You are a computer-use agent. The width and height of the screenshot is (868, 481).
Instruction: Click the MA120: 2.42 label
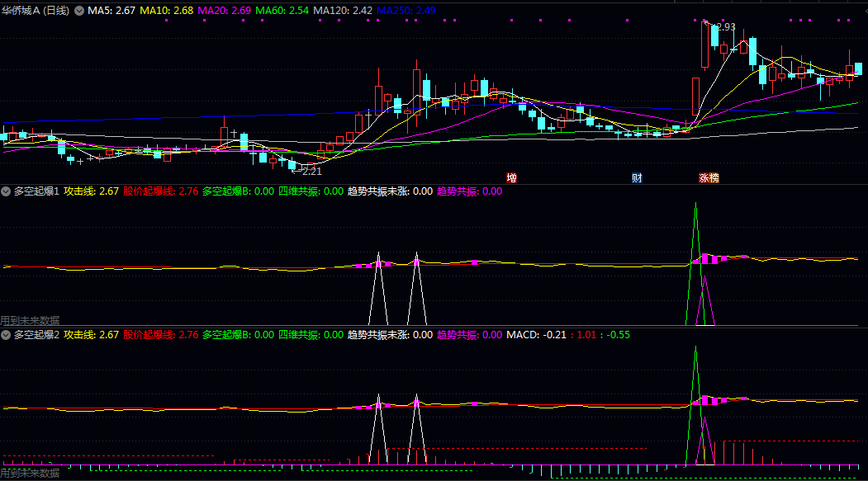[343, 11]
